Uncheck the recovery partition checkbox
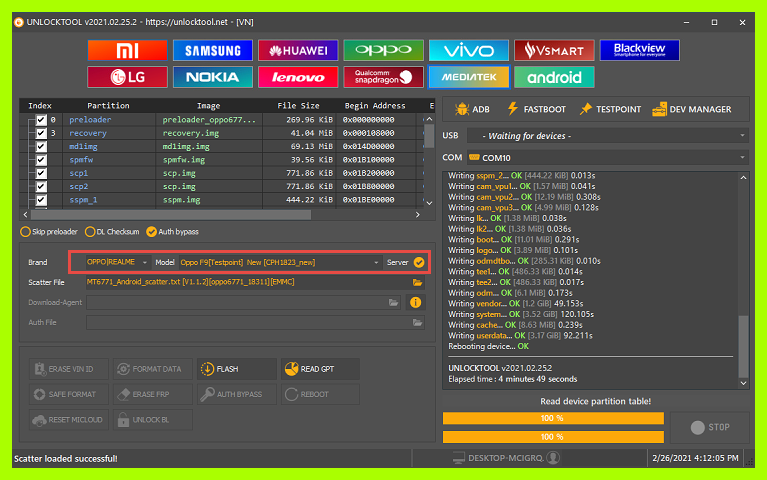Viewport: 767px width, 480px height. click(41, 133)
